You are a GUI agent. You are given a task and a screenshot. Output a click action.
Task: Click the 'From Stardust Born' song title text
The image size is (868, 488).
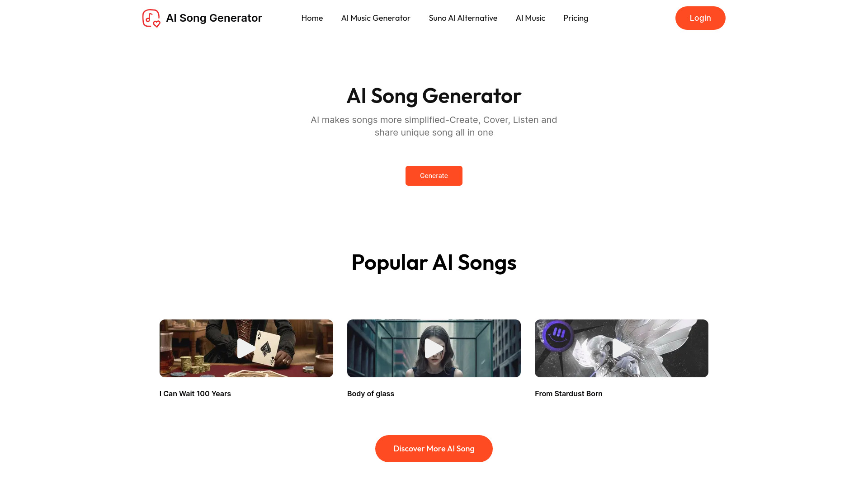[568, 393]
